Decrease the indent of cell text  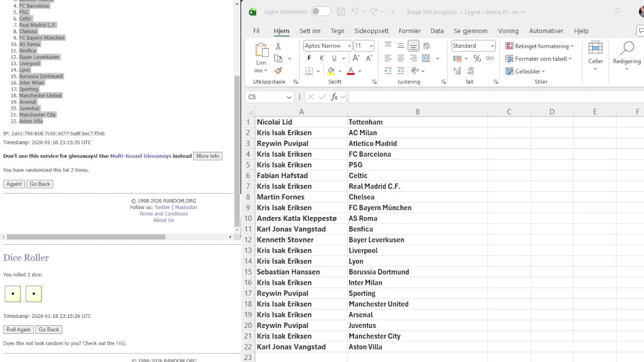[x=388, y=71]
